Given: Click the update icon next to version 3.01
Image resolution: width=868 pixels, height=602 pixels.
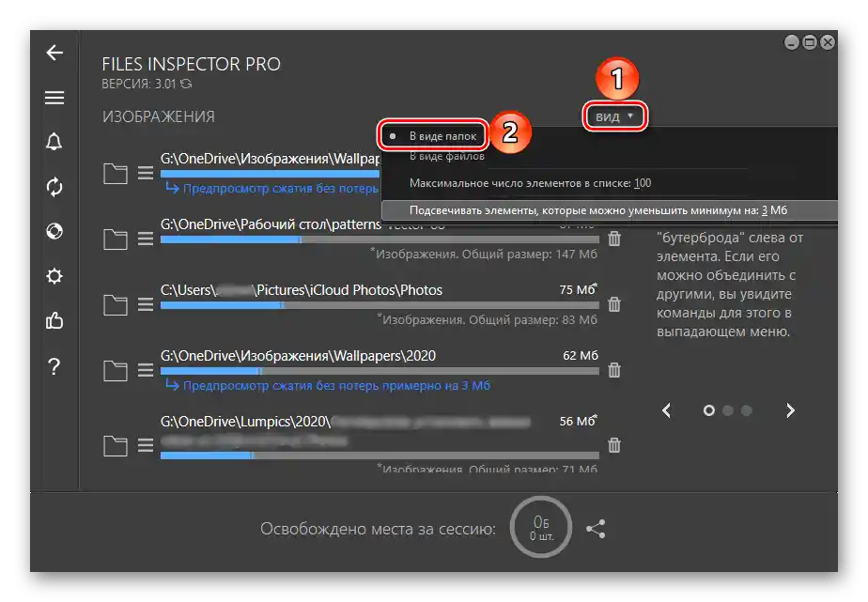Looking at the screenshot, I should click(x=187, y=84).
